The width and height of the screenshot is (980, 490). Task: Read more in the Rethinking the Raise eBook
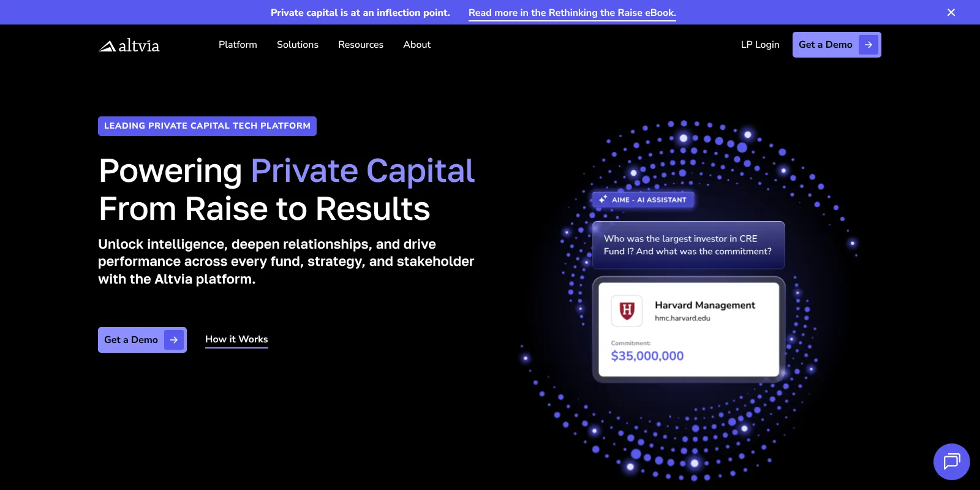click(572, 13)
